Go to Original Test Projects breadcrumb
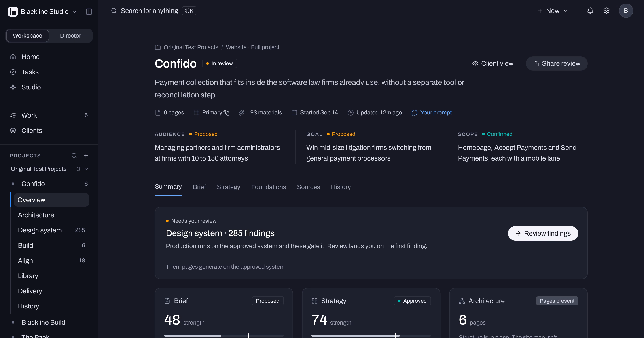 coord(191,47)
